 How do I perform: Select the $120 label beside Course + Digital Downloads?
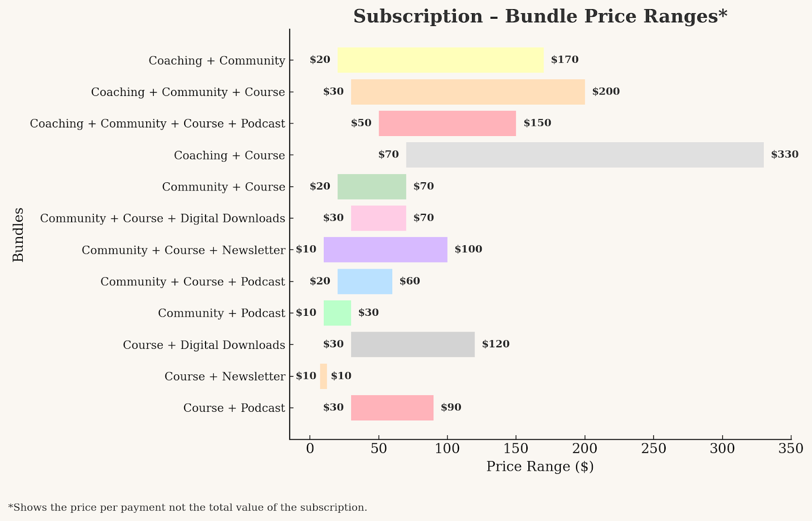click(495, 344)
